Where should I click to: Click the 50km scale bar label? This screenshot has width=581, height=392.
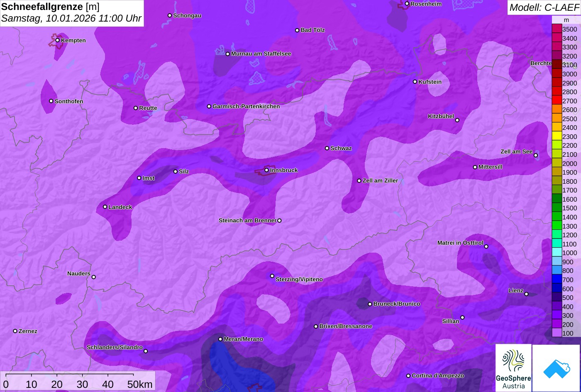pyautogui.click(x=140, y=385)
